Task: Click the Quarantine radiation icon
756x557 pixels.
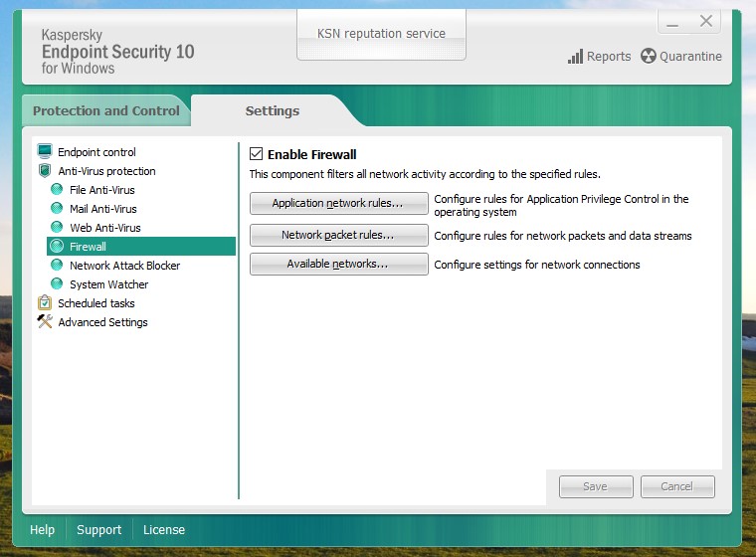Action: coord(649,56)
